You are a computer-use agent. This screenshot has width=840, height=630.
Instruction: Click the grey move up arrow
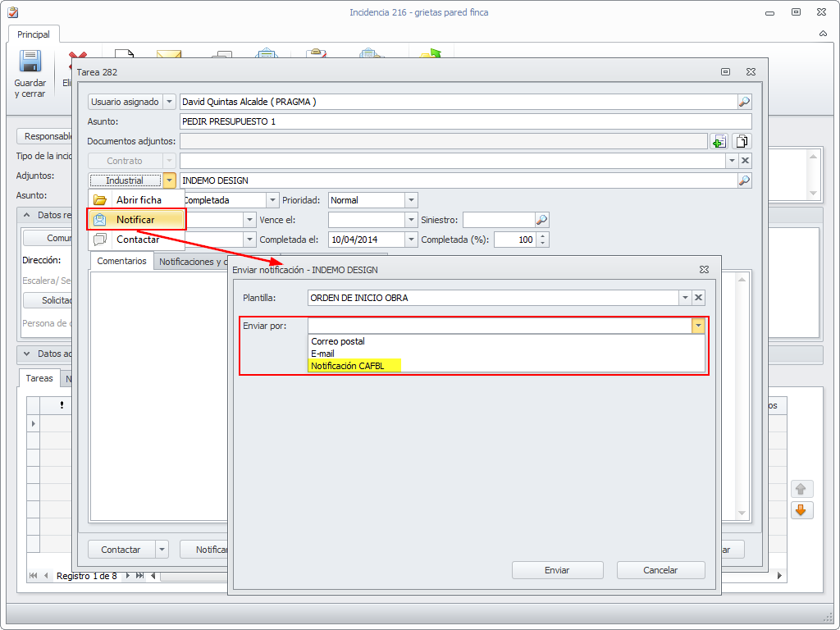(801, 488)
